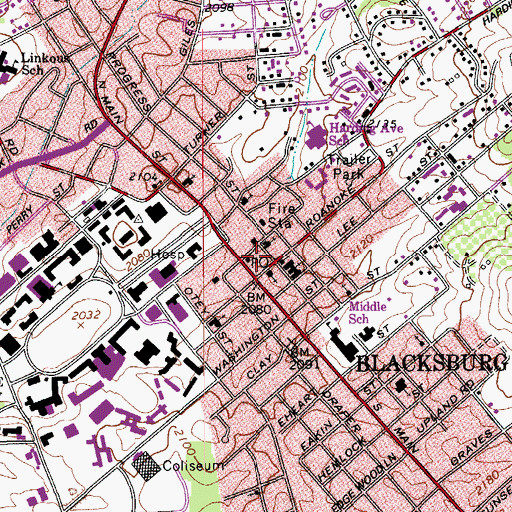Viewport: 512px width, 512px height.
Task: Click the 2120 contour label
Action: coord(362,246)
